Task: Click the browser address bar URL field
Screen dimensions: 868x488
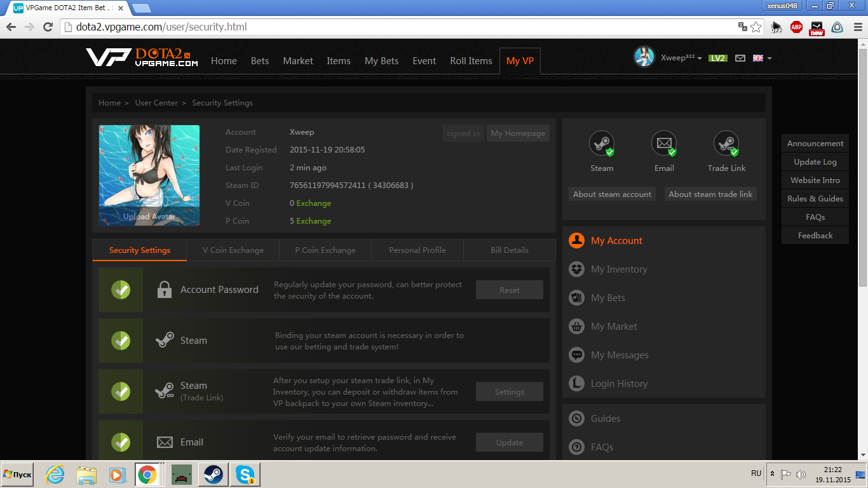Action: [x=407, y=27]
